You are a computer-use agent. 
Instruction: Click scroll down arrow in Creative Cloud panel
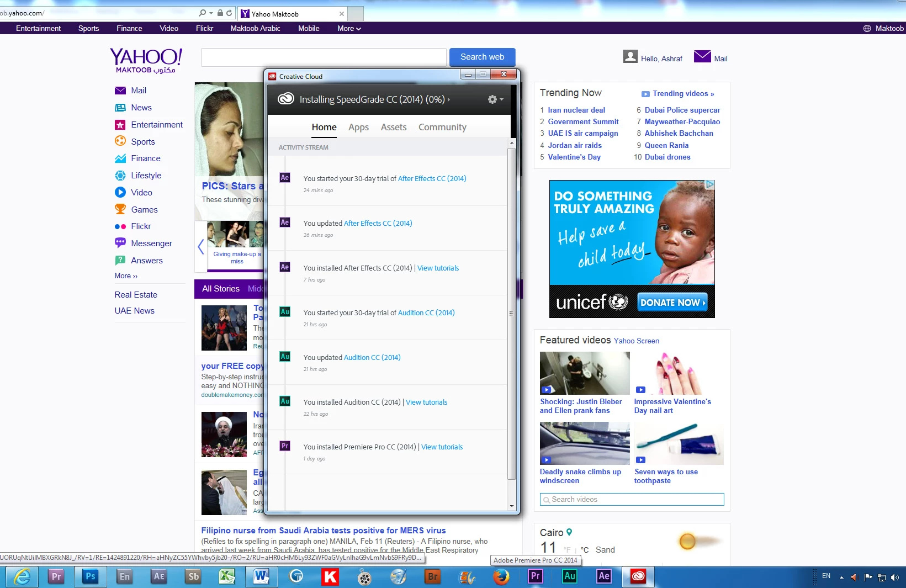pyautogui.click(x=512, y=506)
